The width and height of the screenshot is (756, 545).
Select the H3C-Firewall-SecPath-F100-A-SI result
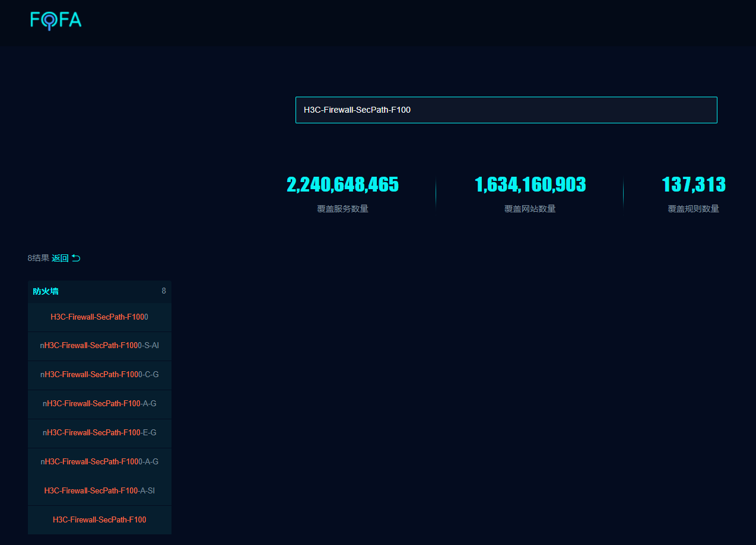100,490
